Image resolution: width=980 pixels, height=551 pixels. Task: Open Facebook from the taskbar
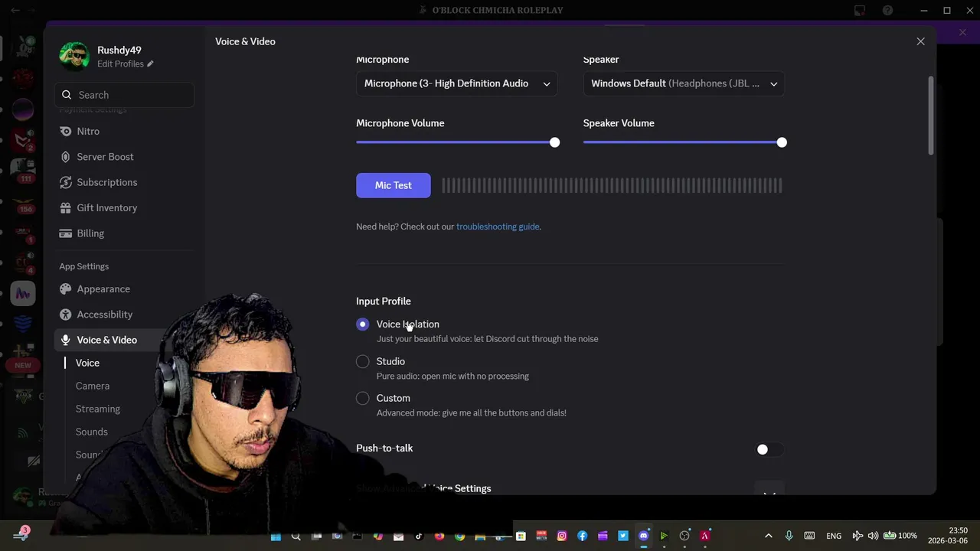(583, 536)
